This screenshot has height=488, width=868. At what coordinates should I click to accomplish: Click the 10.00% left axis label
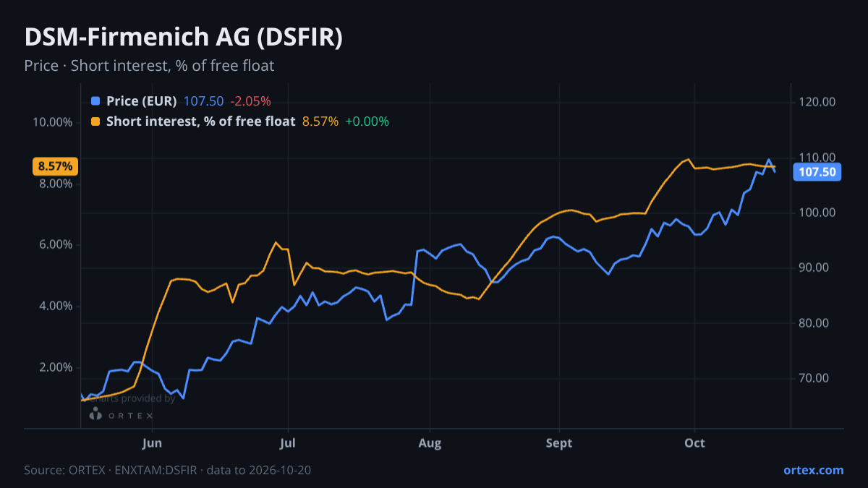[52, 122]
